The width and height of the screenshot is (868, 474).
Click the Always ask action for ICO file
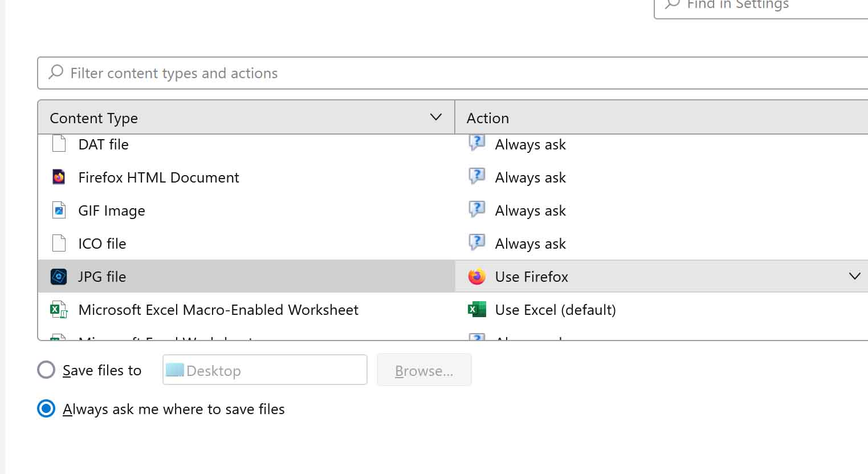(530, 244)
